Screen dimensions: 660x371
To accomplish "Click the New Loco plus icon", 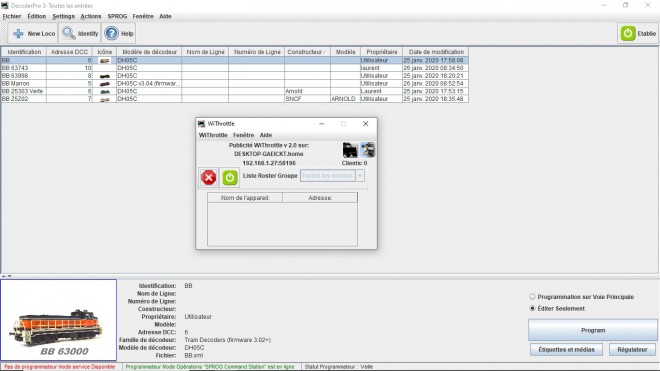I will tap(18, 33).
